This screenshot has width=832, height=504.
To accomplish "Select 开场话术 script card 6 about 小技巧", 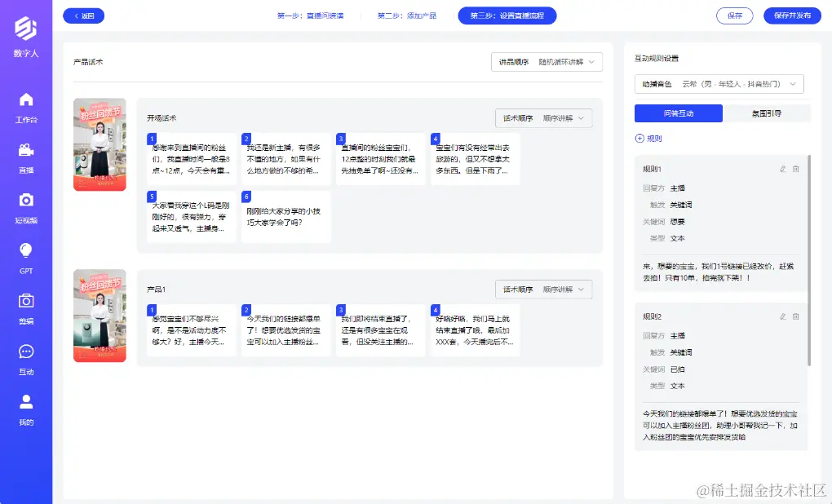I will point(286,217).
